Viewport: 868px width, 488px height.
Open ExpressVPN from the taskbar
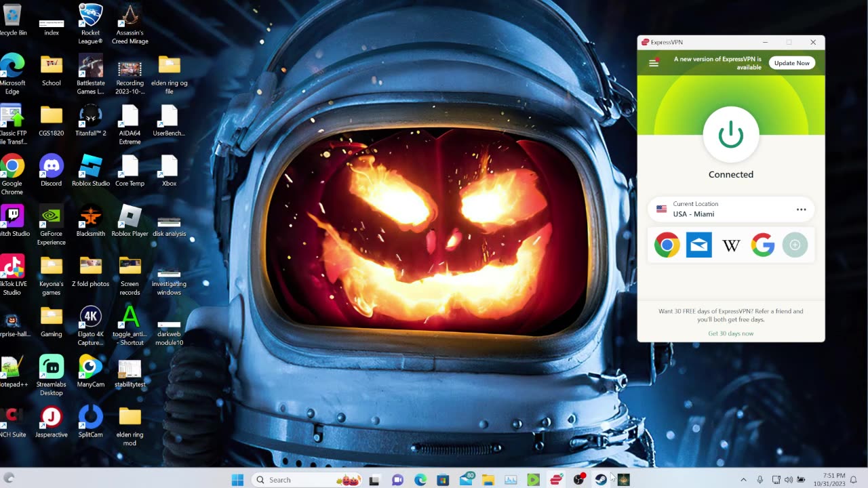(x=556, y=480)
